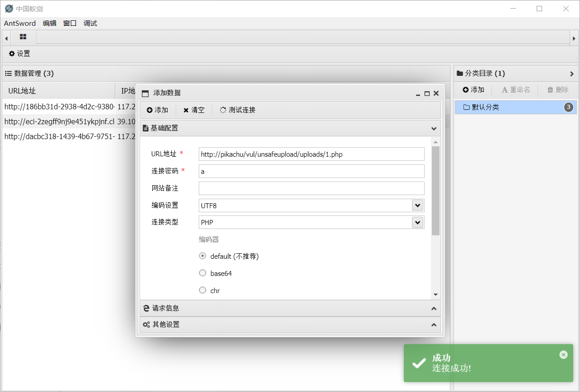This screenshot has width=580, height=392.
Task: Collapse the 分类目录 panel with its chevron
Action: point(571,74)
